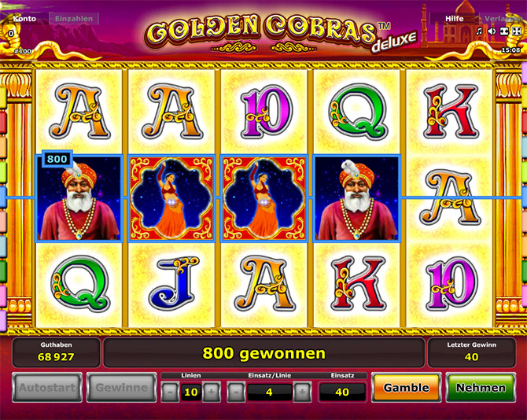Click the orange Gamble button

click(x=406, y=388)
